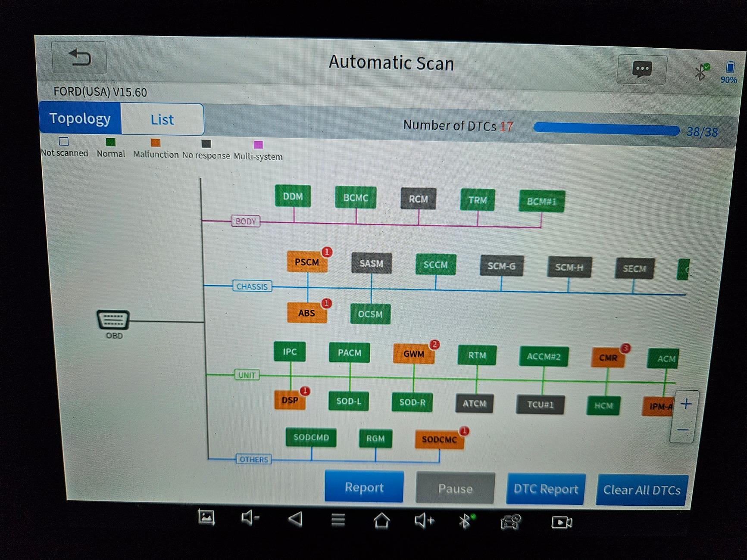Switch to the List tab
The height and width of the screenshot is (560, 747).
162,119
